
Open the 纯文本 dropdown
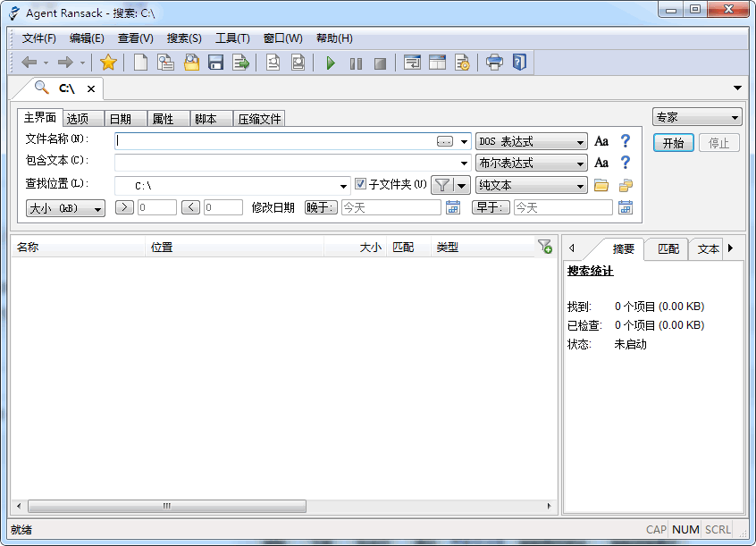click(x=532, y=185)
